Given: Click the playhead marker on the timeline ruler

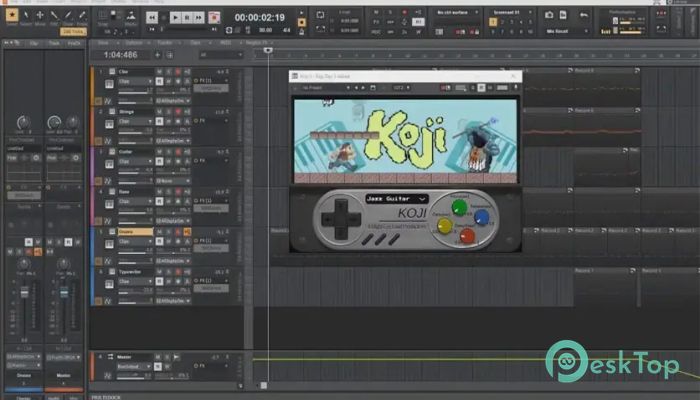Looking at the screenshot, I should point(268,50).
